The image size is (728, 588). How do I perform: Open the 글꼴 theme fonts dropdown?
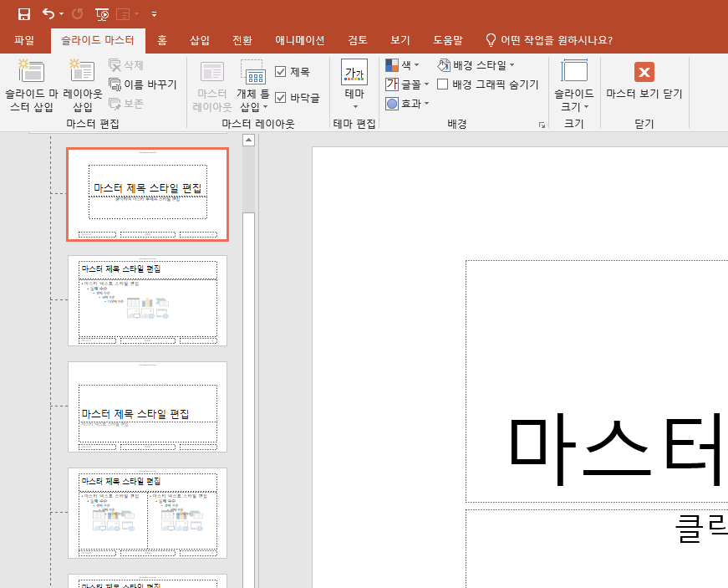pos(407,84)
